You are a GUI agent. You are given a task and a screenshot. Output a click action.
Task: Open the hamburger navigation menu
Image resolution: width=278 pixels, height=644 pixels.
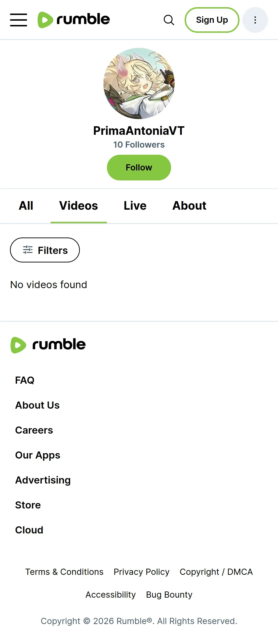coord(19,20)
